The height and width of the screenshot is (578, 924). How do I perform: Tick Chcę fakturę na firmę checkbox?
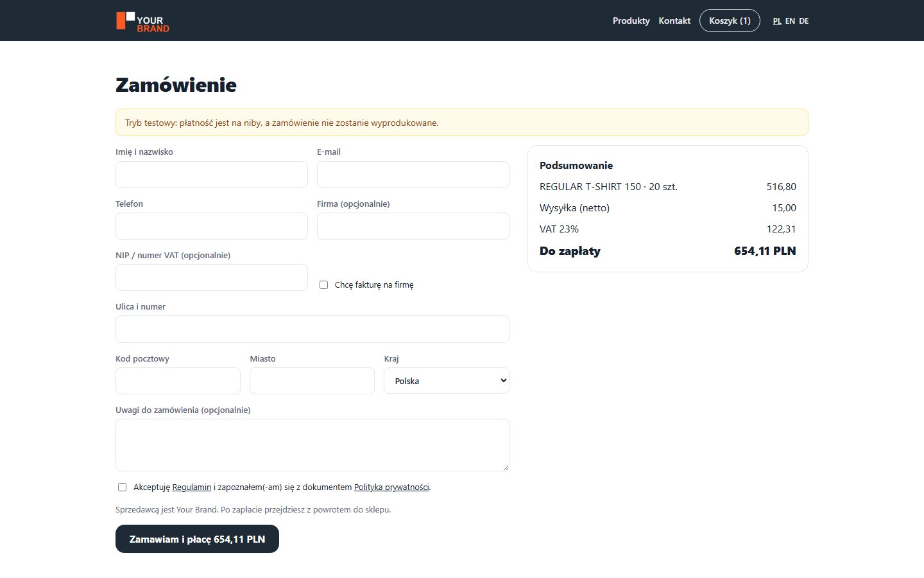[323, 285]
